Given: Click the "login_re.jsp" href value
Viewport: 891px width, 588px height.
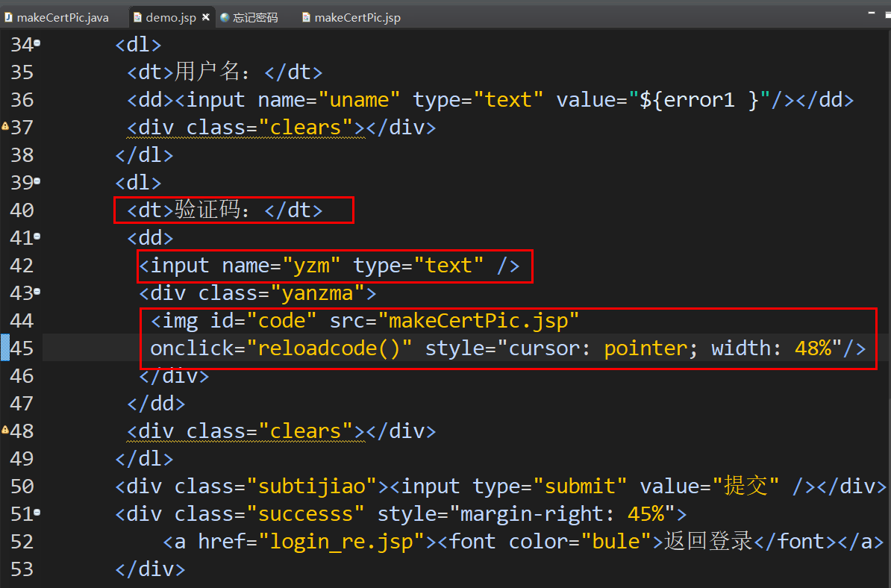Looking at the screenshot, I should (341, 542).
